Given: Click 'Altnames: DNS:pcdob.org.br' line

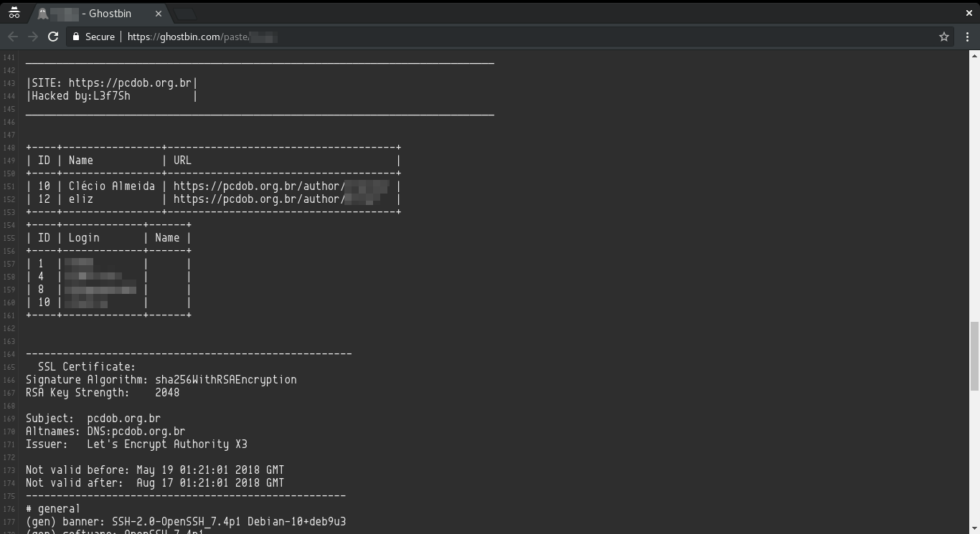Looking at the screenshot, I should click(105, 432).
